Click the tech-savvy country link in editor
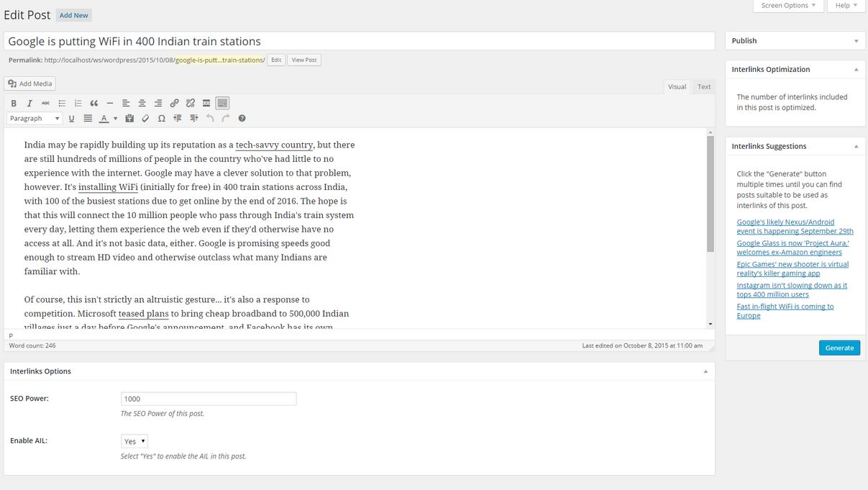868x490 pixels. (274, 145)
